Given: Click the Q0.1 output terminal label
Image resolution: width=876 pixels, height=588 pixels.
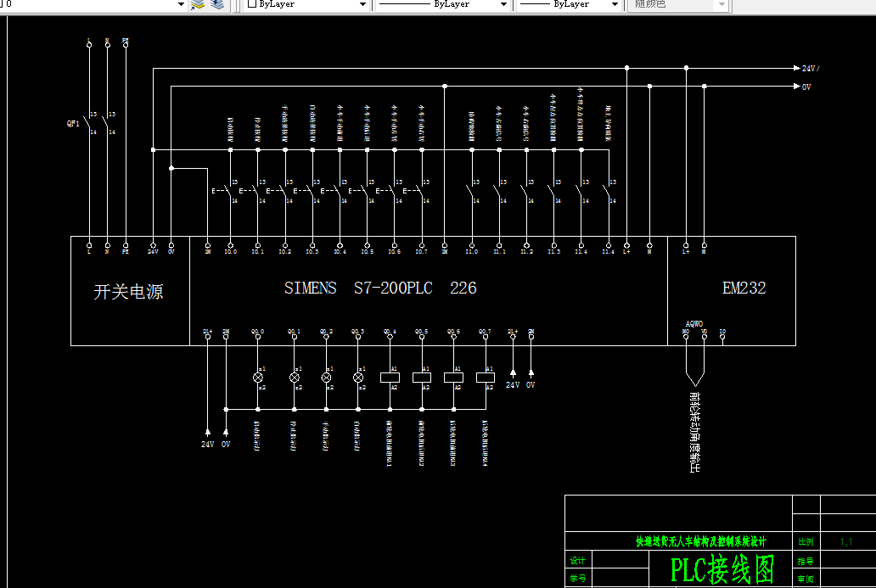Looking at the screenshot, I should click(x=295, y=331).
